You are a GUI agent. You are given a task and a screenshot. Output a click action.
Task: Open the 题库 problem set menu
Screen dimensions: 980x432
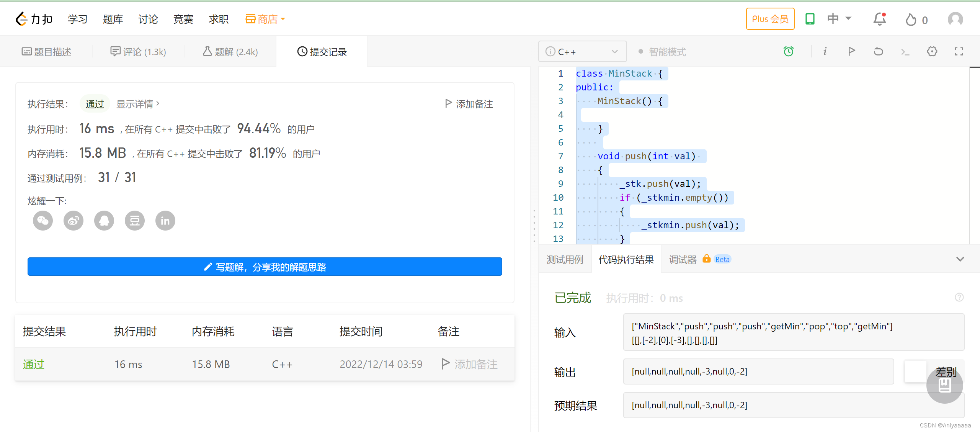coord(113,19)
